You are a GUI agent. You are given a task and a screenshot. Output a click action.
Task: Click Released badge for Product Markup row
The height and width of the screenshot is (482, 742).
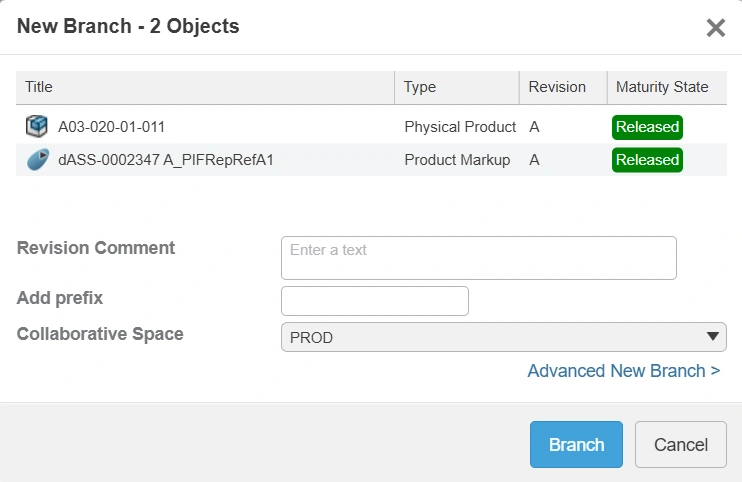(647, 160)
